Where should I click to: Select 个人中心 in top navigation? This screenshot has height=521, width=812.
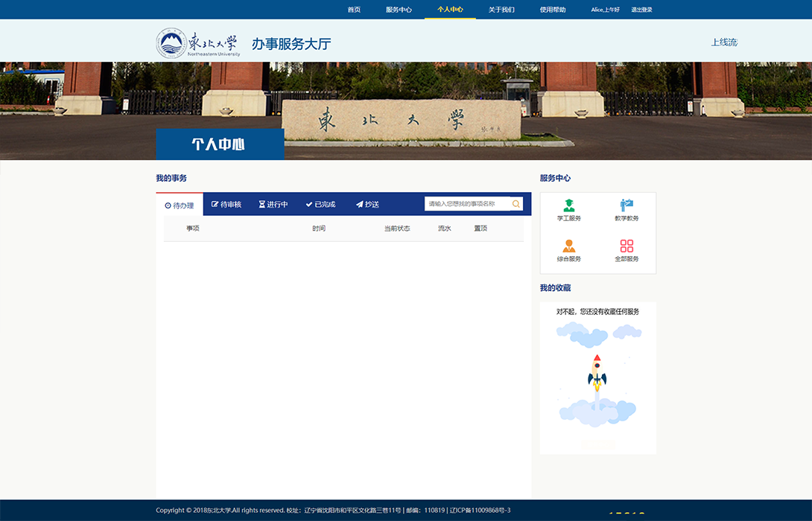[x=450, y=10]
